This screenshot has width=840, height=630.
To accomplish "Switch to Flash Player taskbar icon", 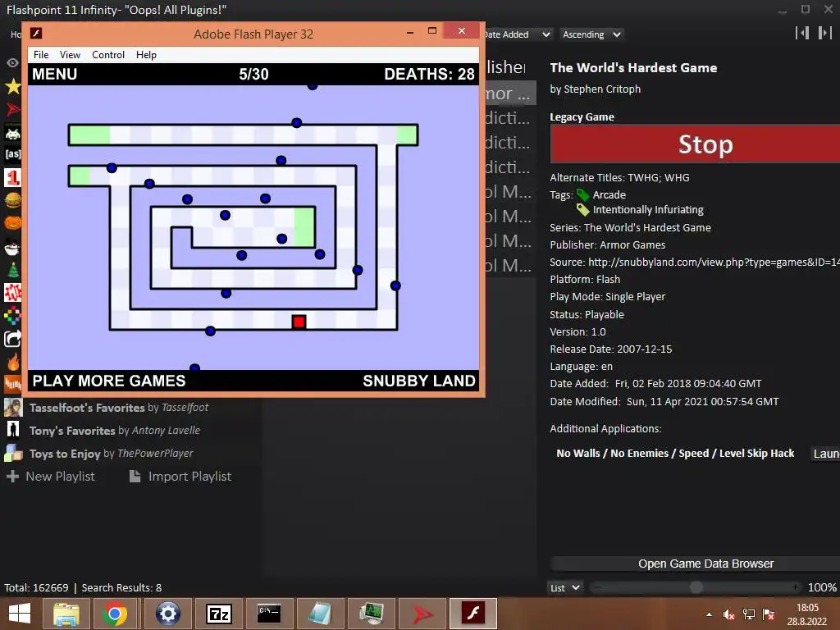I will tap(473, 614).
